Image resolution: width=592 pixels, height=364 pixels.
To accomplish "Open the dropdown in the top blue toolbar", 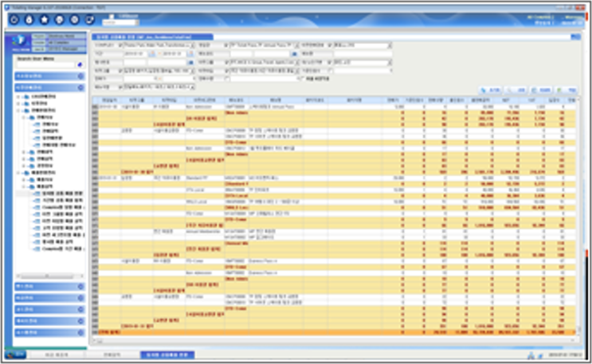I will coord(120,23).
